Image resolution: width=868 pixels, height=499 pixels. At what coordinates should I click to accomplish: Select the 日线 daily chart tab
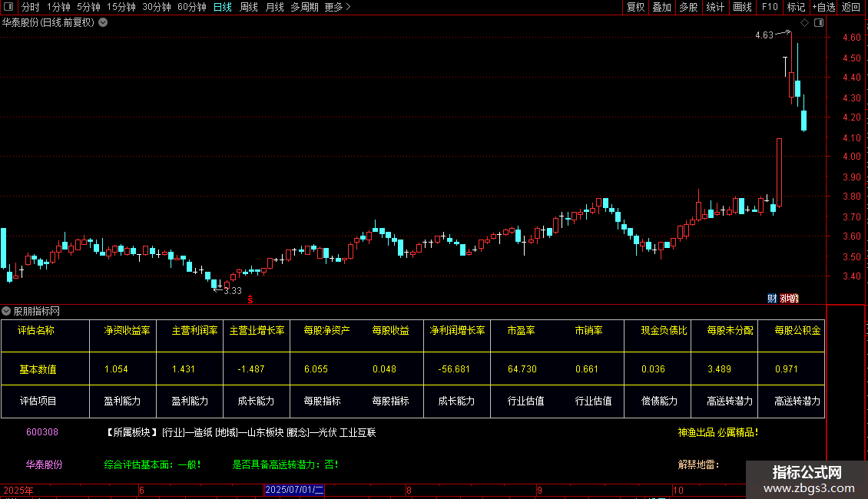tap(223, 7)
